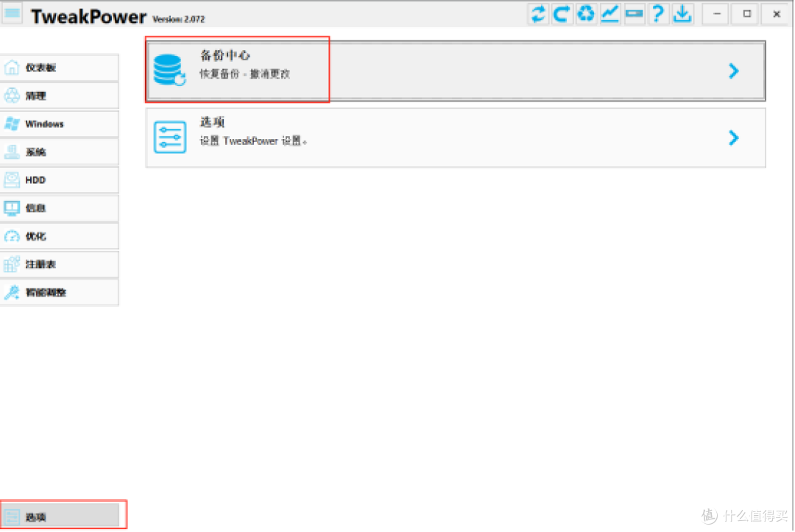This screenshot has width=795, height=532.
Task: Expand 选项 card with its right chevron
Action: (733, 138)
